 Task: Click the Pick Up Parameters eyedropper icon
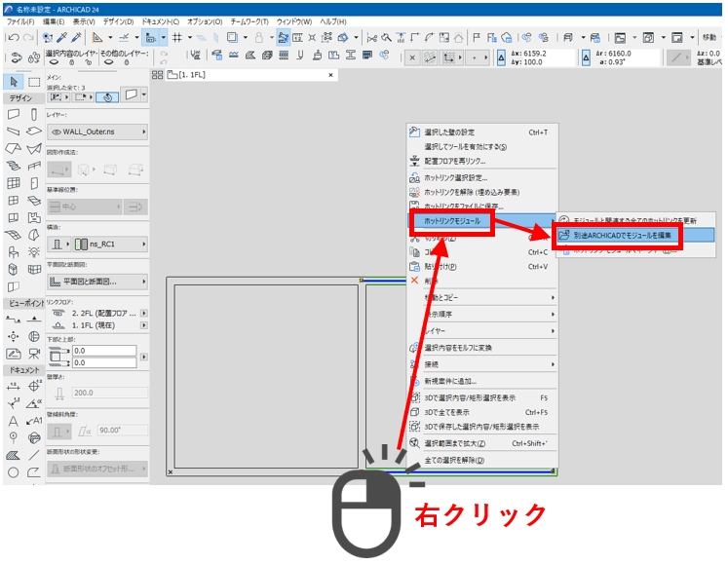tap(62, 38)
